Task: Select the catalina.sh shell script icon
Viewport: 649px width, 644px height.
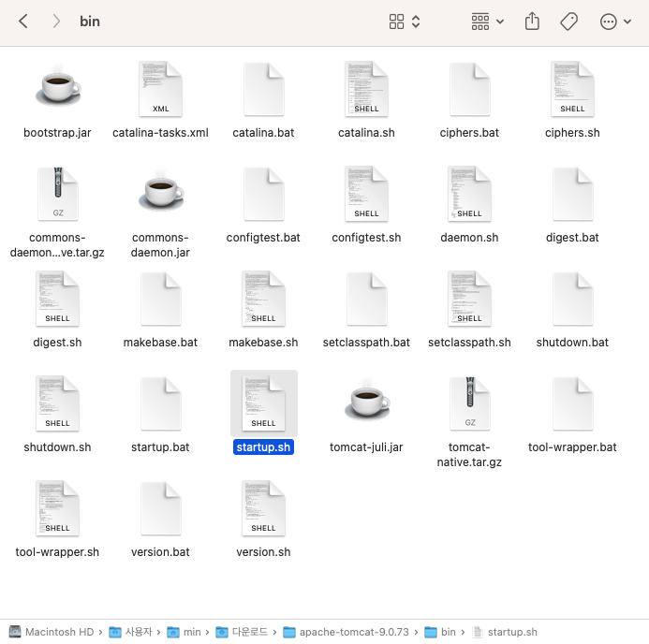Action: [x=366, y=89]
